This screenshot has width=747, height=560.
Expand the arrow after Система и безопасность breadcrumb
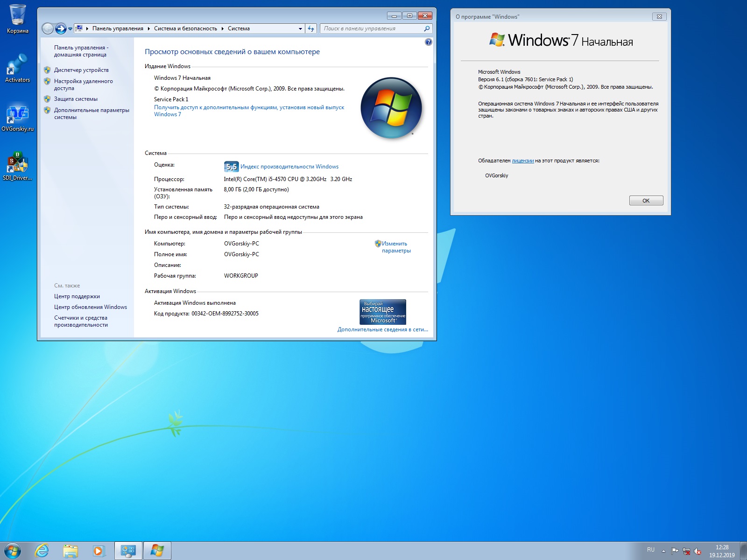[x=223, y=28]
